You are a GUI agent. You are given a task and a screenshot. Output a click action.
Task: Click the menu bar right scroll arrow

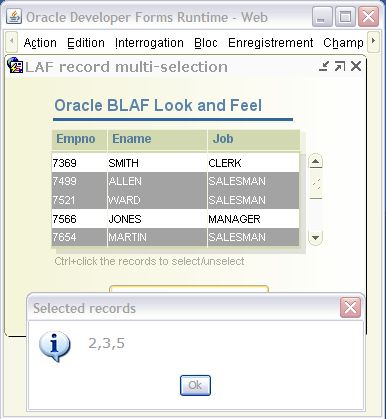pyautogui.click(x=373, y=42)
